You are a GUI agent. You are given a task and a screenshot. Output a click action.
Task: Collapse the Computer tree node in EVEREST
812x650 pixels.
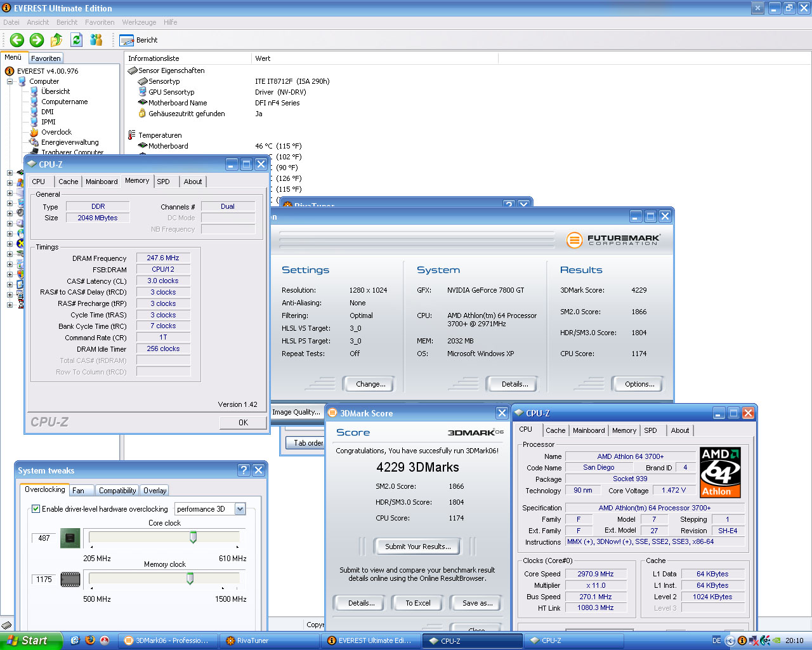pyautogui.click(x=10, y=81)
